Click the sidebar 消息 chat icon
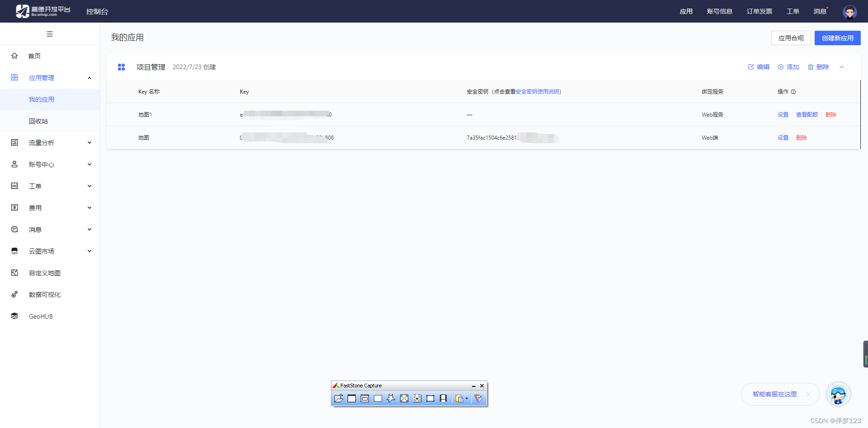The height and width of the screenshot is (428, 868). [x=14, y=230]
